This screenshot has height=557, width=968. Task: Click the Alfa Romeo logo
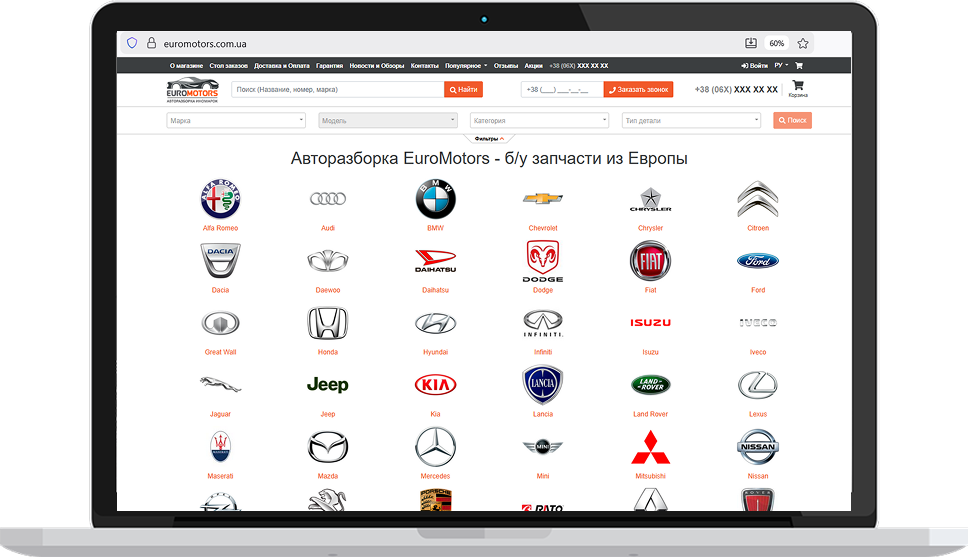click(220, 199)
